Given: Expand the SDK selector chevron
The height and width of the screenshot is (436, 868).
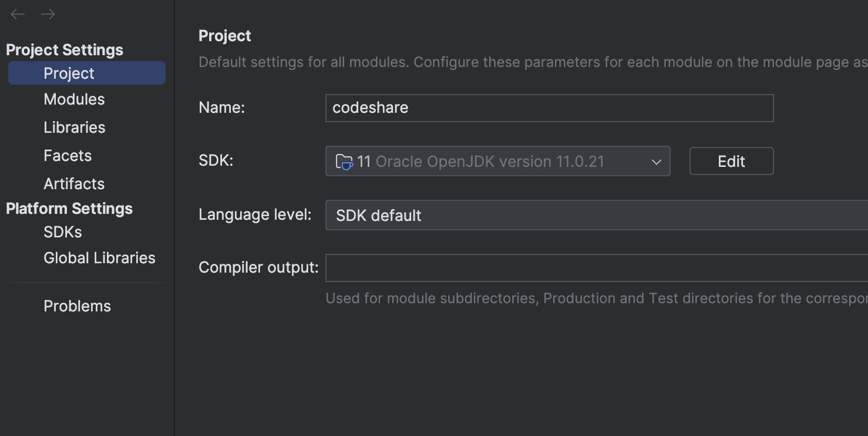Looking at the screenshot, I should 656,161.
